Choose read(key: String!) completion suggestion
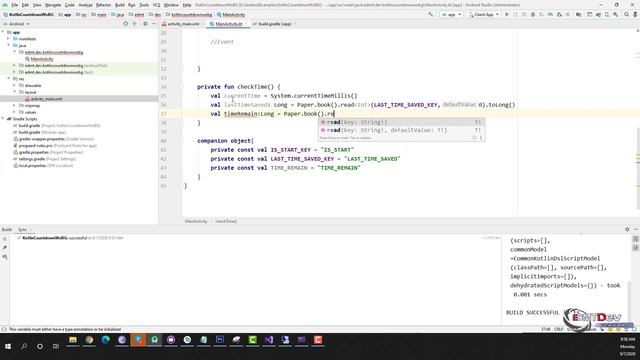The image size is (640, 360). (x=402, y=122)
